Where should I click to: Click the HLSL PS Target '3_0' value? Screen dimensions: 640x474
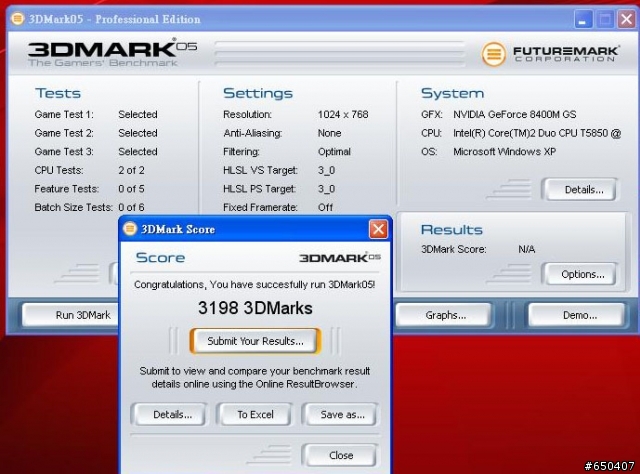pyautogui.click(x=327, y=189)
